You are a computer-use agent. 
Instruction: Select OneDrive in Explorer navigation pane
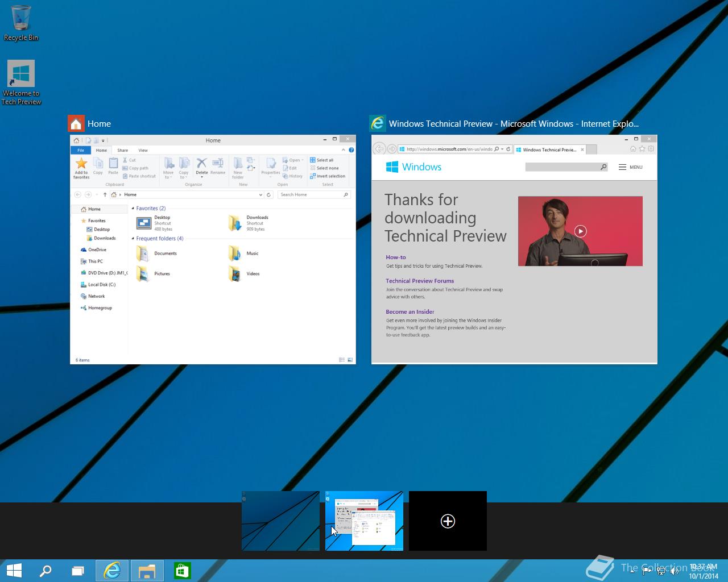(93, 250)
